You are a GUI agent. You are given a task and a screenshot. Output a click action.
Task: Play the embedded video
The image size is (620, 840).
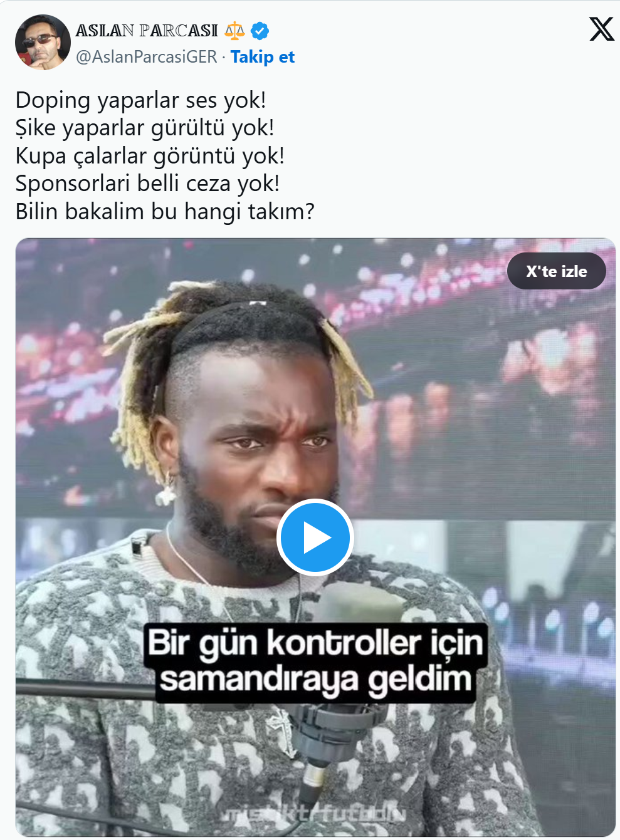315,537
